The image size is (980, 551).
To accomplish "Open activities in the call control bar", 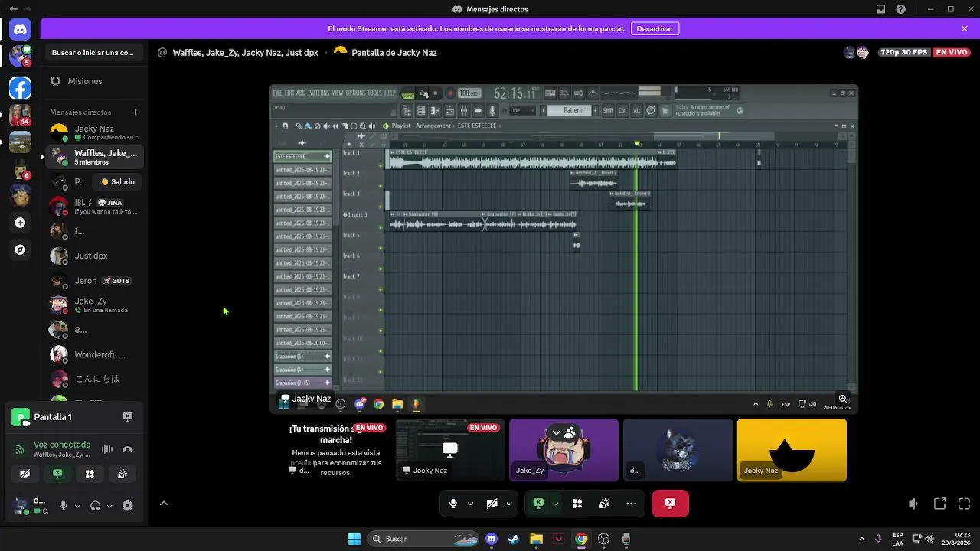I will point(577,504).
